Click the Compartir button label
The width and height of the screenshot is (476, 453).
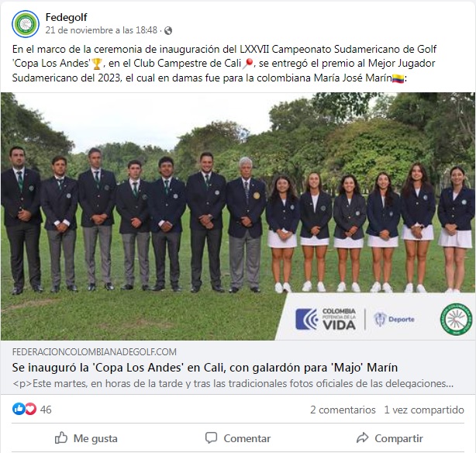point(398,438)
